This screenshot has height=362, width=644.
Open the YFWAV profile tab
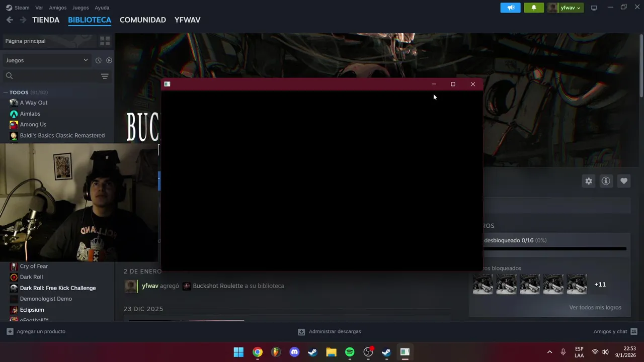[188, 20]
